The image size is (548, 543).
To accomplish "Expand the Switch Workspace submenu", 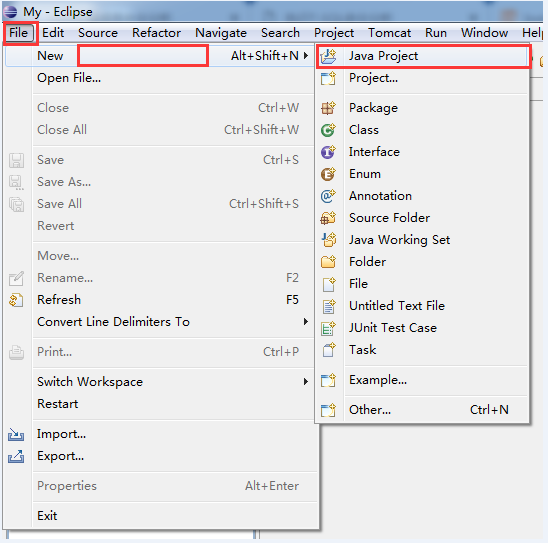I will point(306,382).
